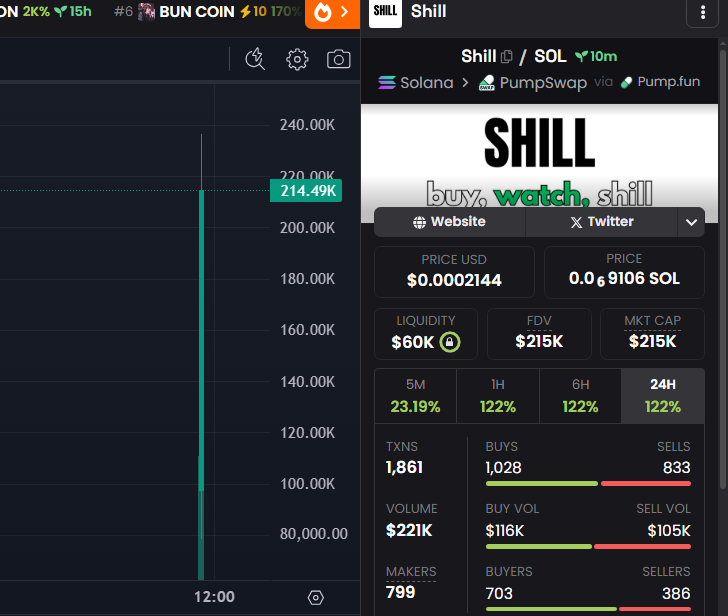Select the 24H timeframe tab
Viewport: 728px width, 616px height.
[x=663, y=396]
